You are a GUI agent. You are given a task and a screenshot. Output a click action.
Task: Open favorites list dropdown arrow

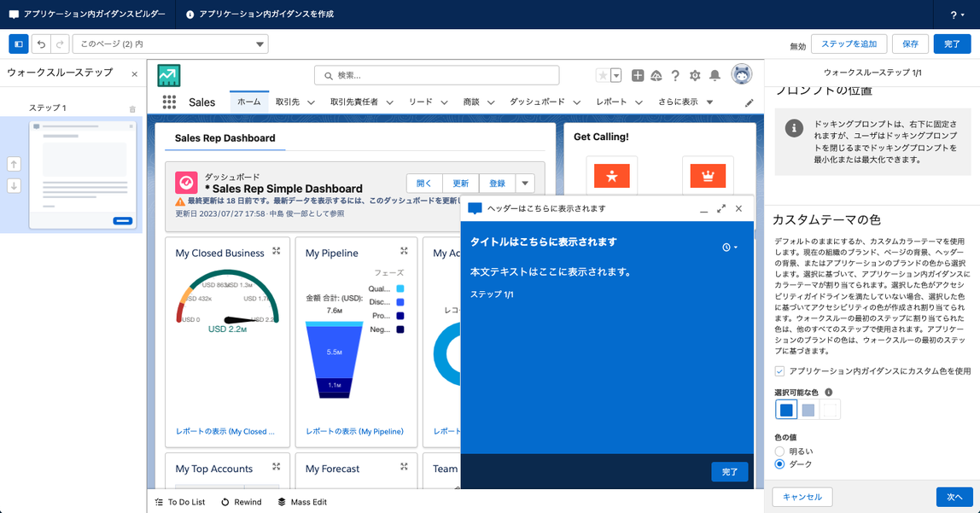616,76
